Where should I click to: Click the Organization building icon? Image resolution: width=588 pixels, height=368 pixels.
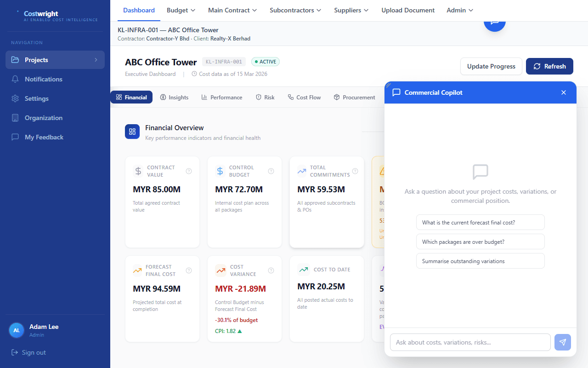click(15, 118)
